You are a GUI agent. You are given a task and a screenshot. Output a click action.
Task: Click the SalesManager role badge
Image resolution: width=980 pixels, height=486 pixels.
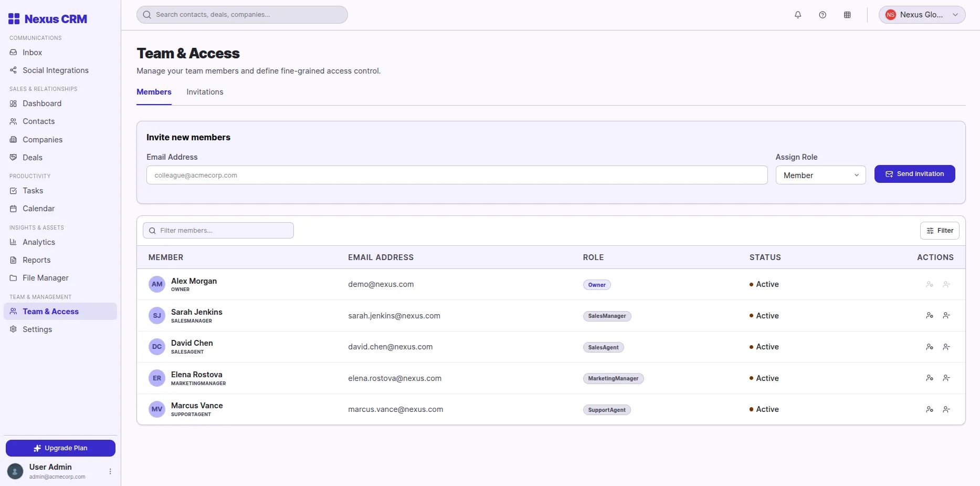click(607, 316)
